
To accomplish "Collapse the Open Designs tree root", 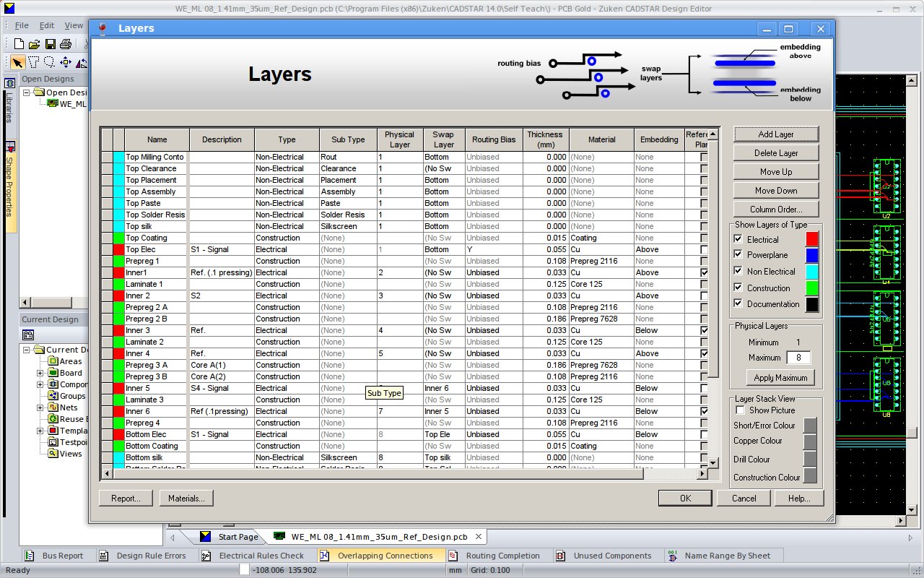I will click(x=27, y=92).
